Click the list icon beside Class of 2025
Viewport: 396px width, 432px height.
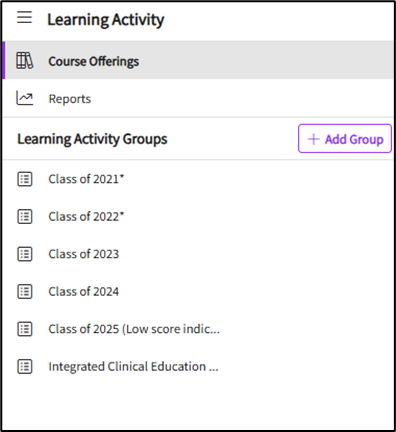[25, 329]
